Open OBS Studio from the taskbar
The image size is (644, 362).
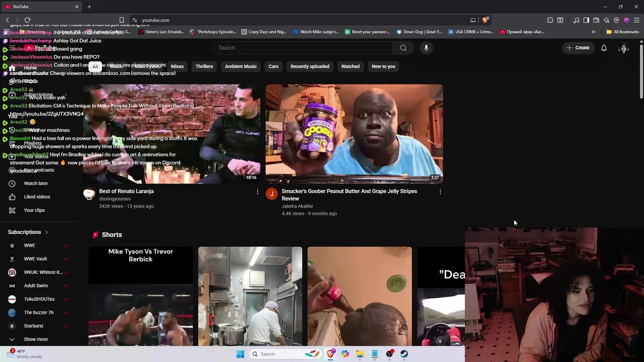[x=389, y=354]
